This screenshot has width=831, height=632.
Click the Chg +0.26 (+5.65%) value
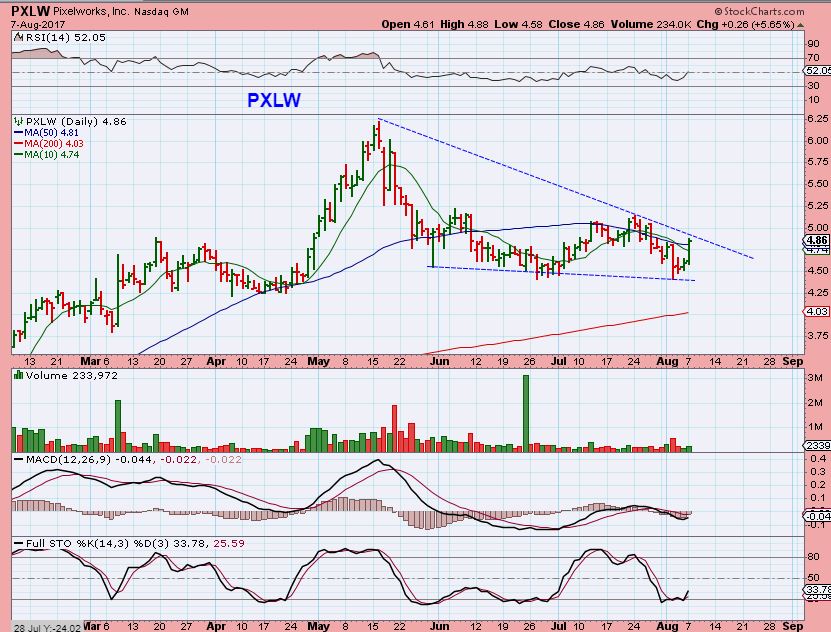[745, 24]
